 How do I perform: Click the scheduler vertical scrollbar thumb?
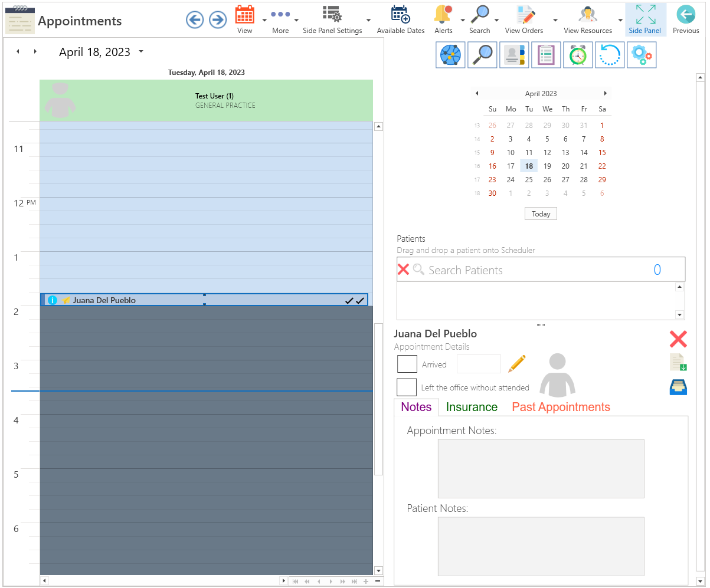click(x=378, y=399)
